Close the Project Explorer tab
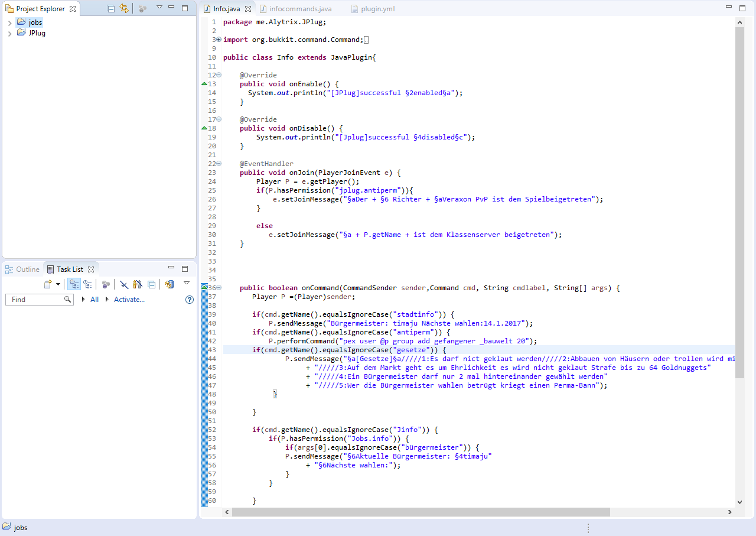756x536 pixels. (72, 9)
